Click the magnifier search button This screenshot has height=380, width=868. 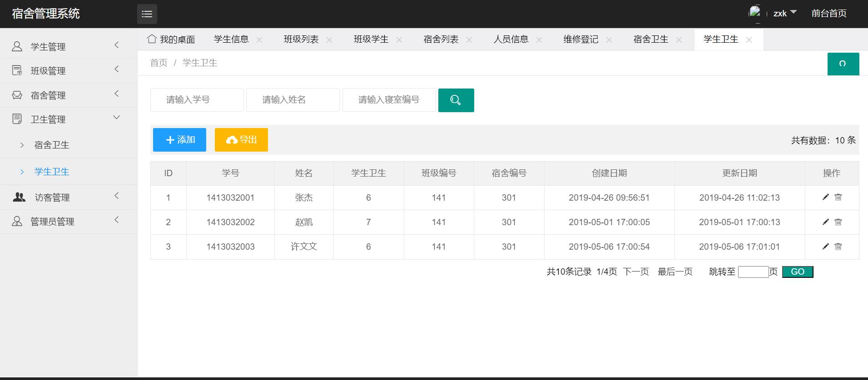click(456, 100)
